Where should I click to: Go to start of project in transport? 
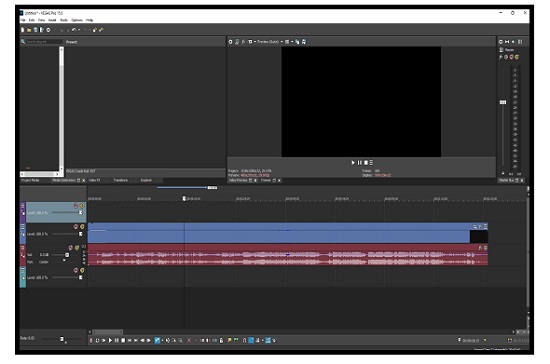(129, 340)
